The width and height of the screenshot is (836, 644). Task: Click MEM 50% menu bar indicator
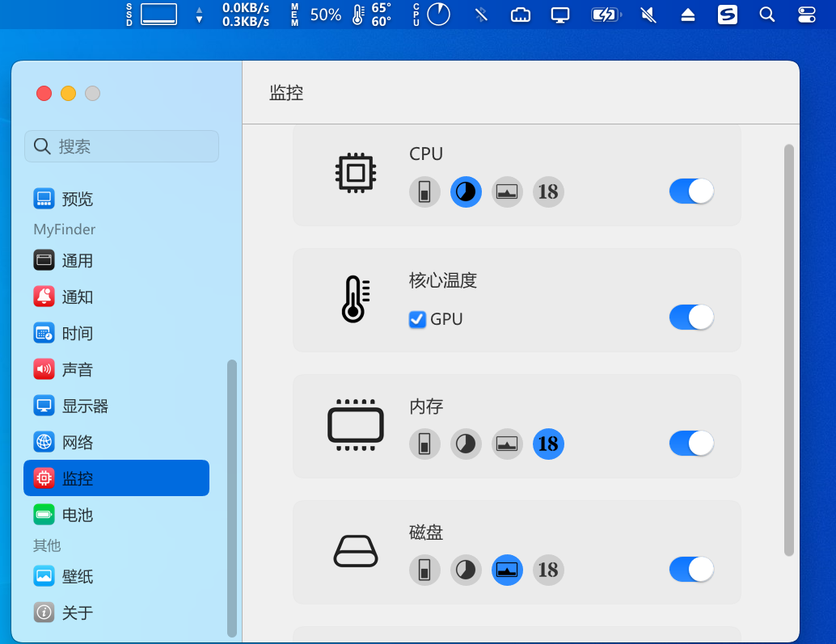[x=316, y=15]
